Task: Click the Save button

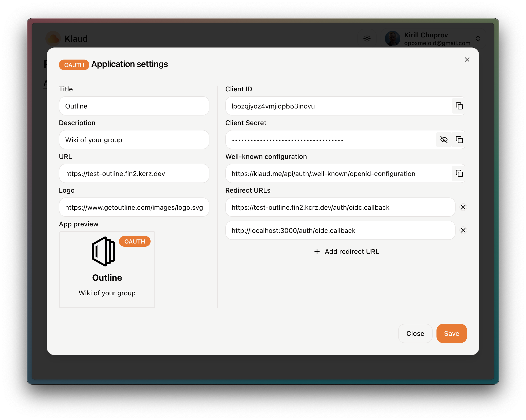Action: [x=452, y=333]
